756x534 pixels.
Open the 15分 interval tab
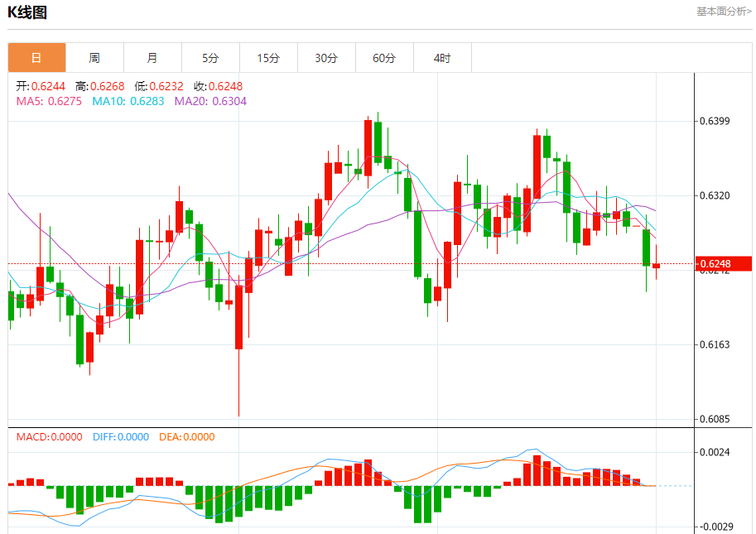268,58
